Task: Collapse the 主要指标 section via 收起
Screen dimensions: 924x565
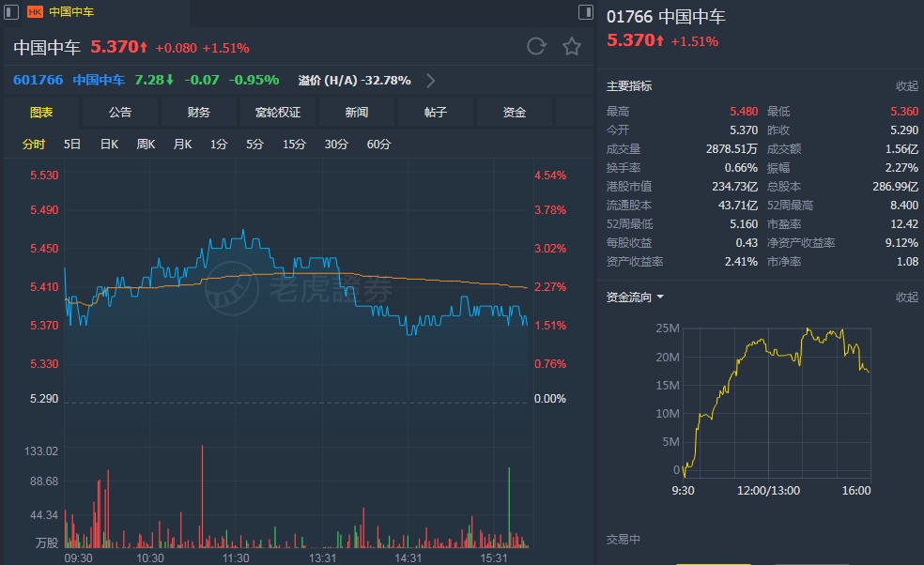Action: click(906, 86)
